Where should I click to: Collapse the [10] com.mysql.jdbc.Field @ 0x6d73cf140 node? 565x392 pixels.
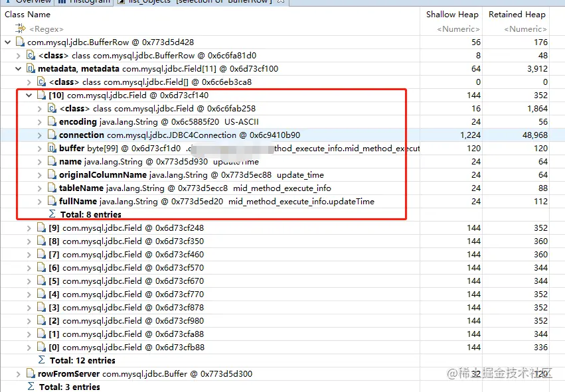tap(29, 96)
